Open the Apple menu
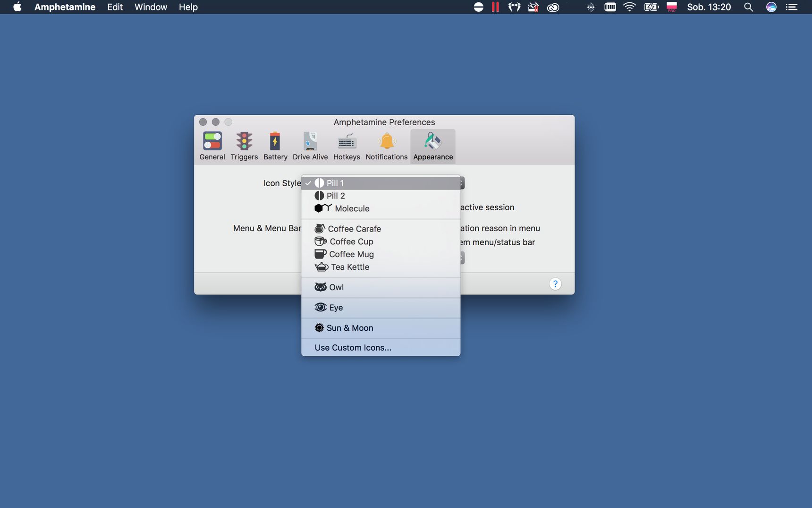812x508 pixels. pyautogui.click(x=17, y=7)
